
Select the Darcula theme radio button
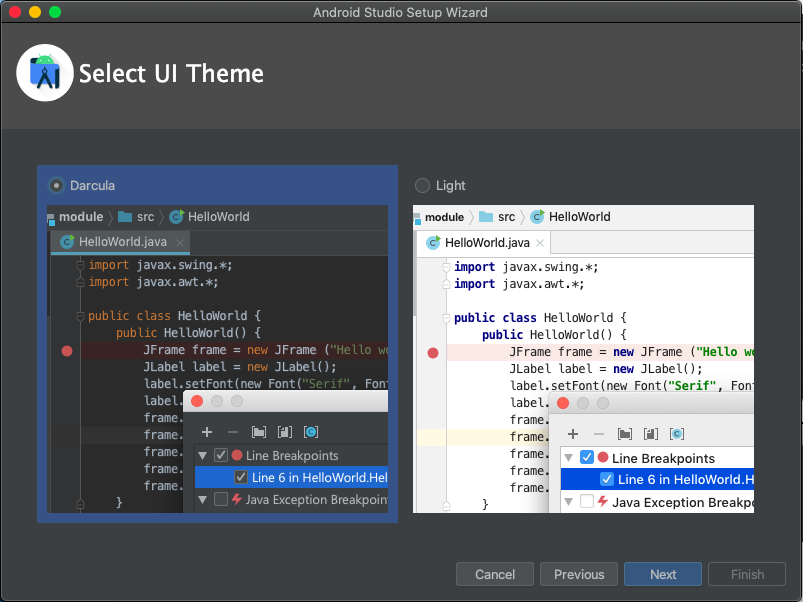pos(56,185)
